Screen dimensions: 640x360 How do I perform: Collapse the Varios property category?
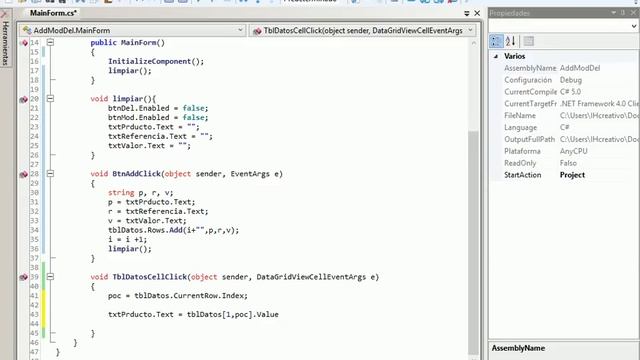[x=496, y=56]
